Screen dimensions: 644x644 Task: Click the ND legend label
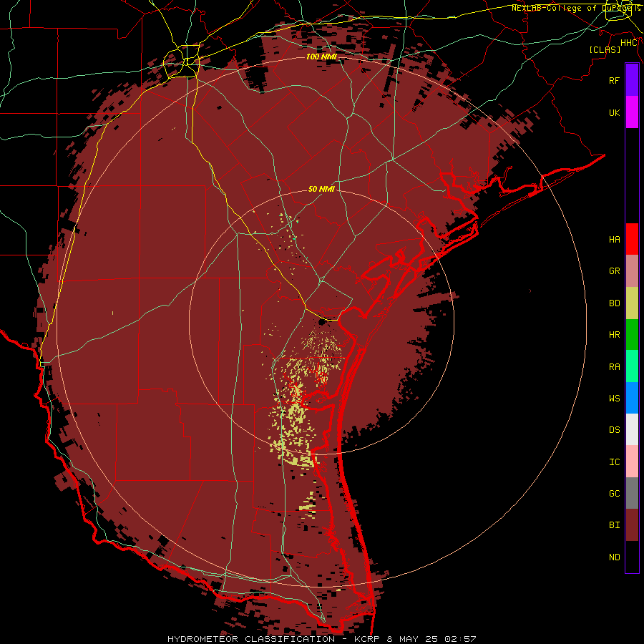click(615, 557)
